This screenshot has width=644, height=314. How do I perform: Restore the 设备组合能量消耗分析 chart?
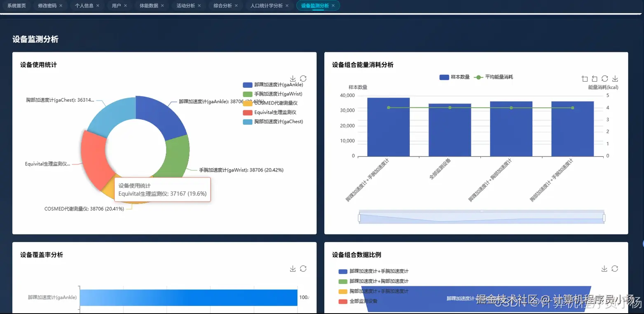point(605,79)
